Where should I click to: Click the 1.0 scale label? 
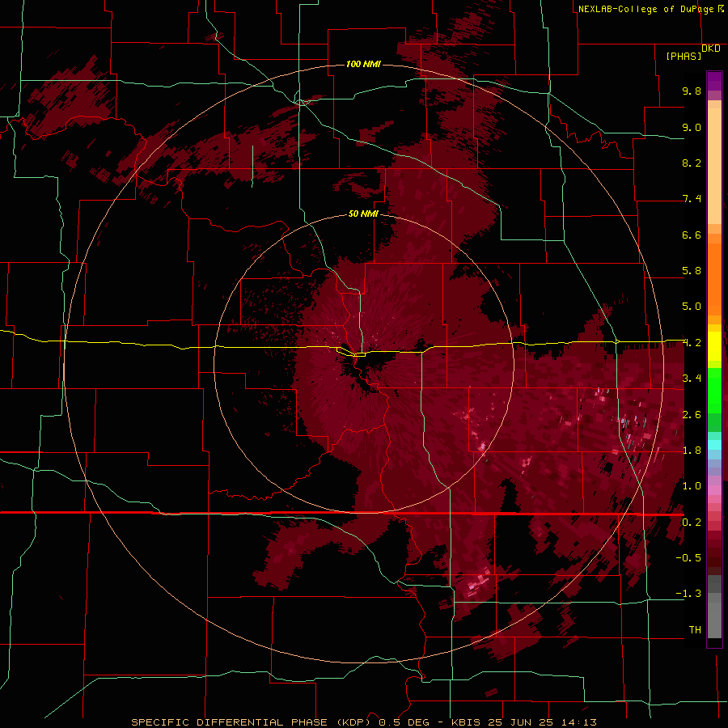tap(692, 486)
